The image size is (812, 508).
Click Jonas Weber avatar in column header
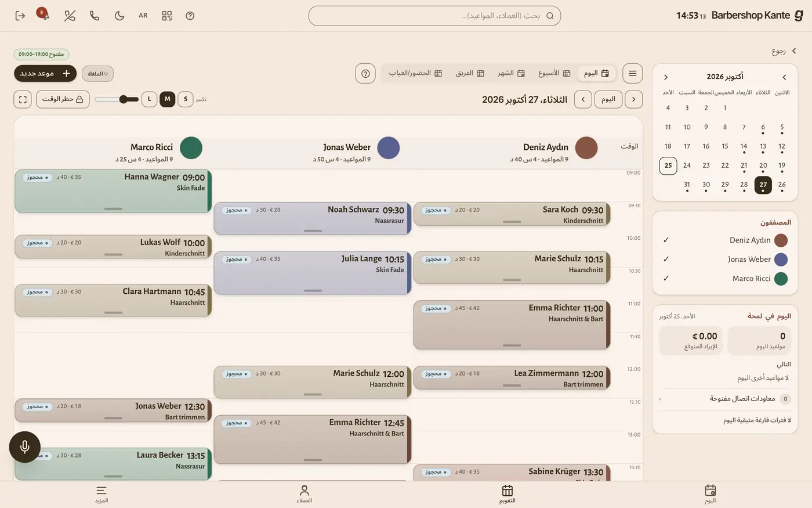click(x=389, y=148)
